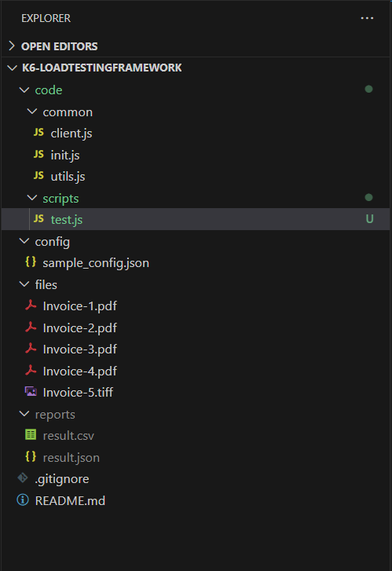This screenshot has height=571, width=392.
Task: Expand the Open Editors section
Action: [12, 46]
